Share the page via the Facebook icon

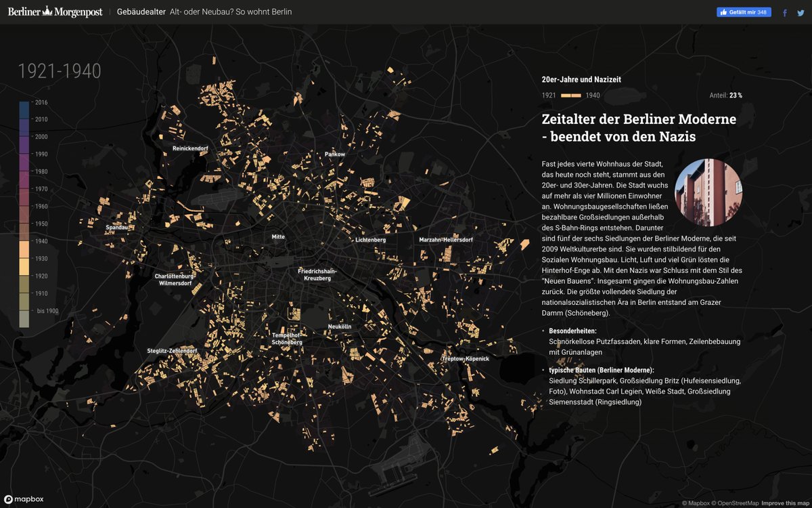[x=784, y=12]
